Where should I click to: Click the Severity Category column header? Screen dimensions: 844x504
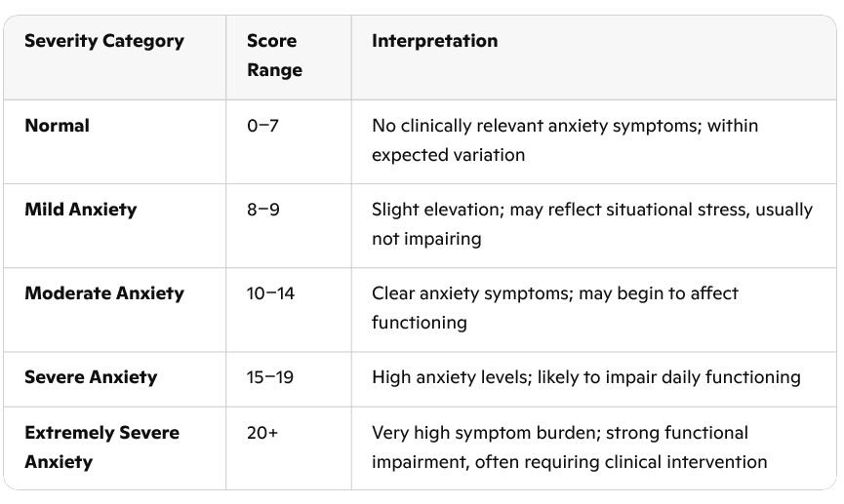click(103, 41)
